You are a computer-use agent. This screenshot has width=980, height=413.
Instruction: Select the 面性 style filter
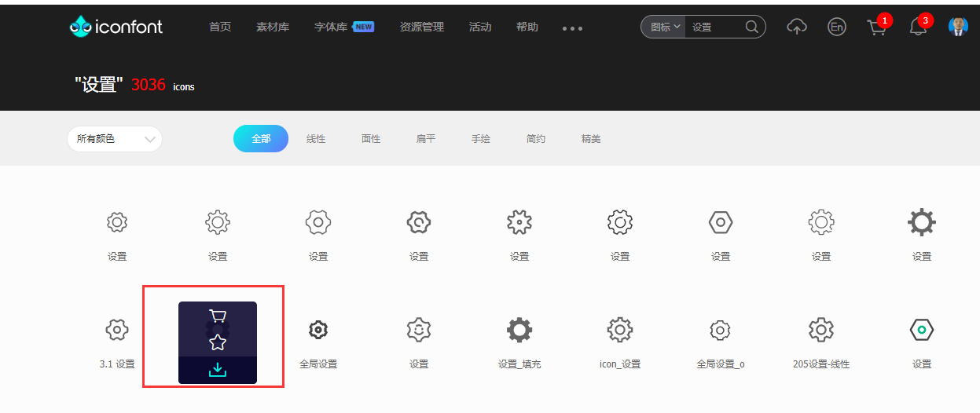tap(371, 139)
